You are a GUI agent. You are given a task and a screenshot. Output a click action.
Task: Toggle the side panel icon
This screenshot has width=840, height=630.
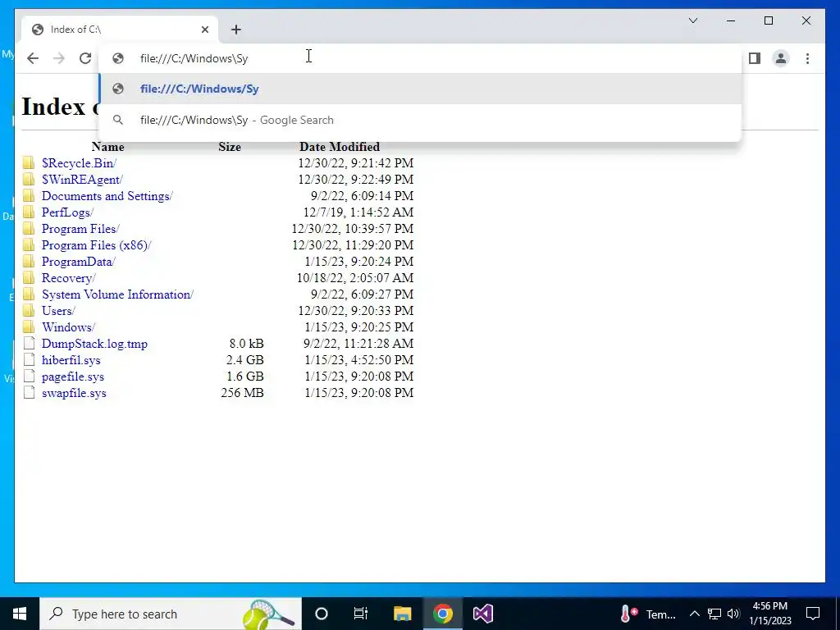[x=755, y=58]
